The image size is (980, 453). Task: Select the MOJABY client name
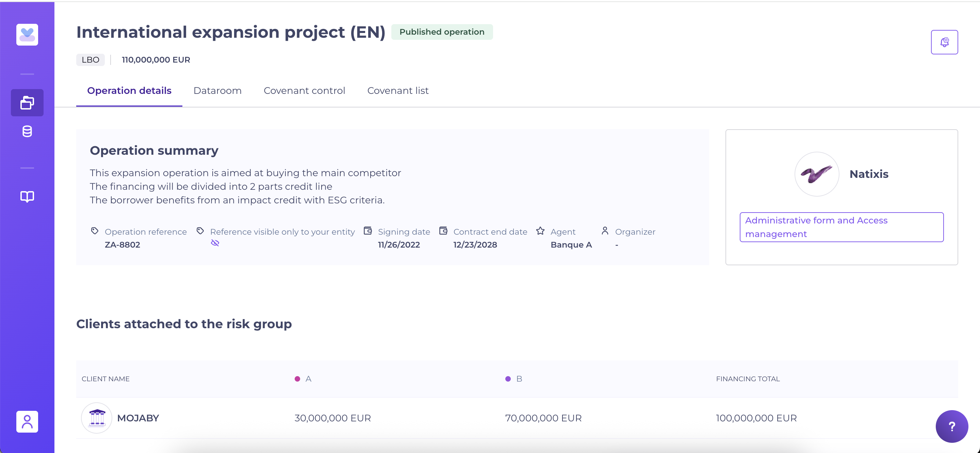pyautogui.click(x=138, y=418)
